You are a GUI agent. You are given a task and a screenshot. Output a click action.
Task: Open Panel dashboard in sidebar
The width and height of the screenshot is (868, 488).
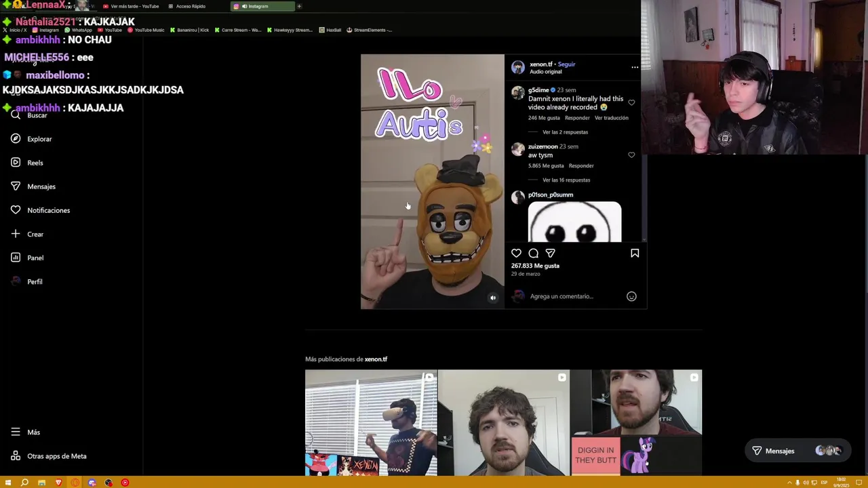(27, 258)
